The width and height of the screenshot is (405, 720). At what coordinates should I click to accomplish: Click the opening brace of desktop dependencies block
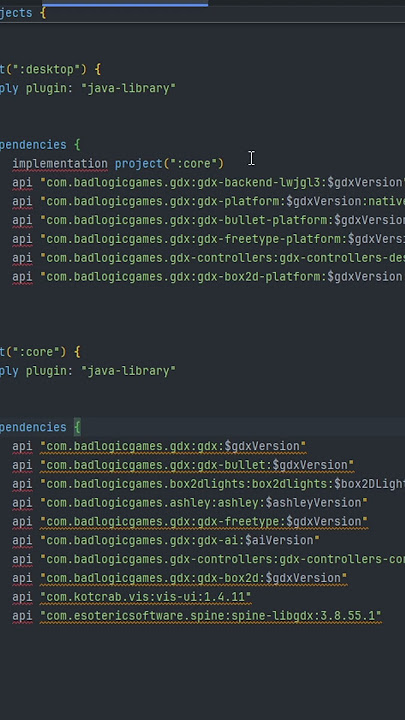pos(77,145)
